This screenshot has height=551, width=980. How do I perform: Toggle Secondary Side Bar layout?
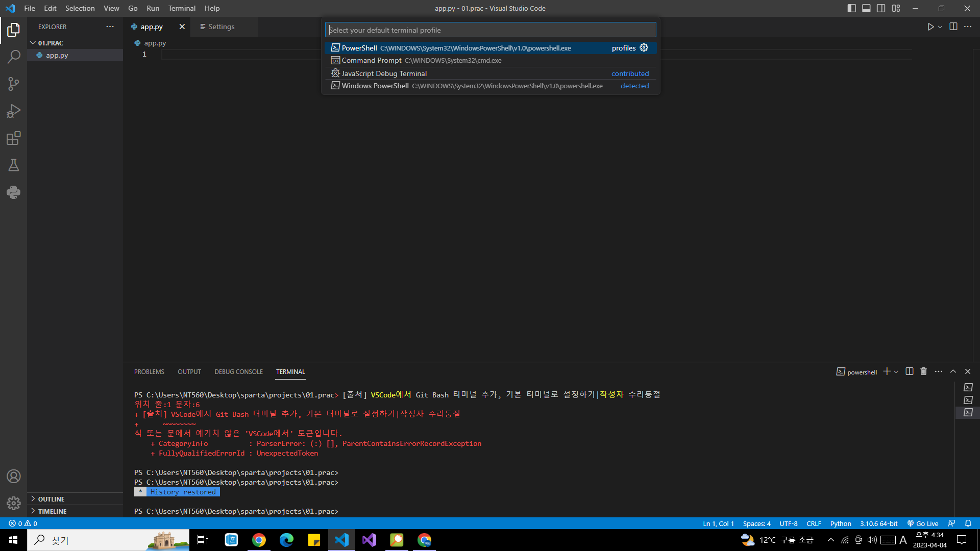881,8
